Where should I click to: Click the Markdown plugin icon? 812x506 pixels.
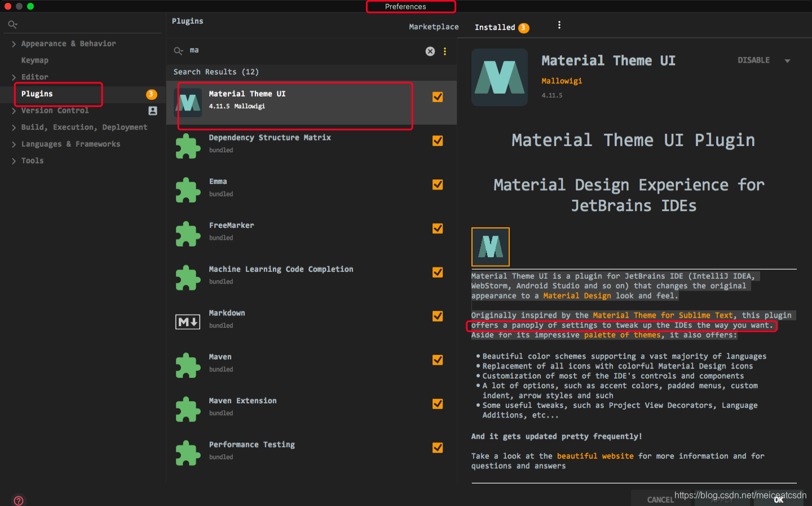click(x=188, y=322)
